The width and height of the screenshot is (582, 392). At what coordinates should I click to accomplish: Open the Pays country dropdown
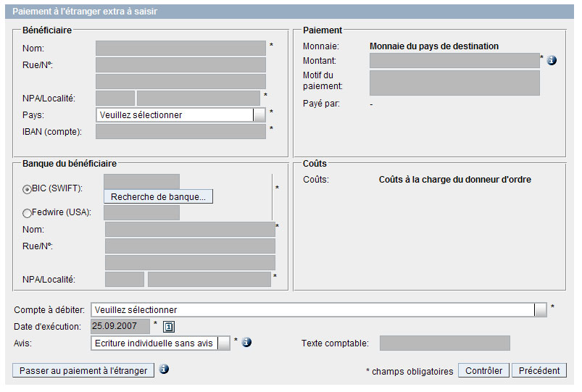[259, 114]
